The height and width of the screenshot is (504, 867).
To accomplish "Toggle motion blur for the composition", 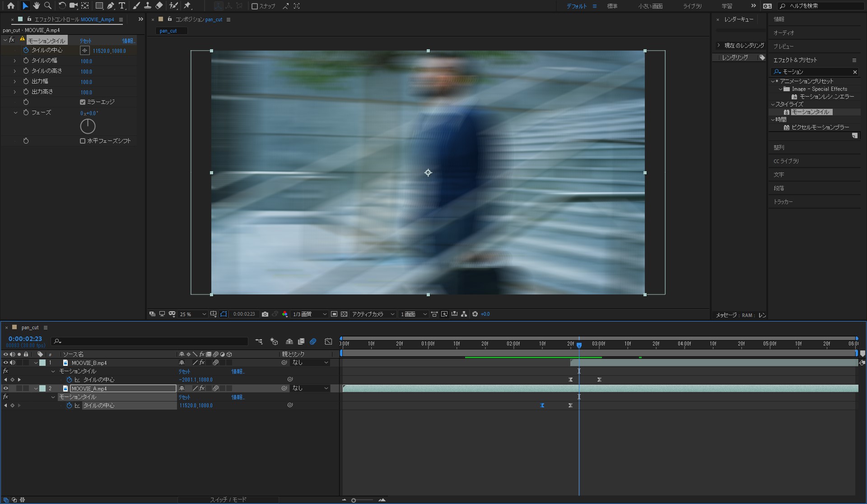I will [313, 341].
